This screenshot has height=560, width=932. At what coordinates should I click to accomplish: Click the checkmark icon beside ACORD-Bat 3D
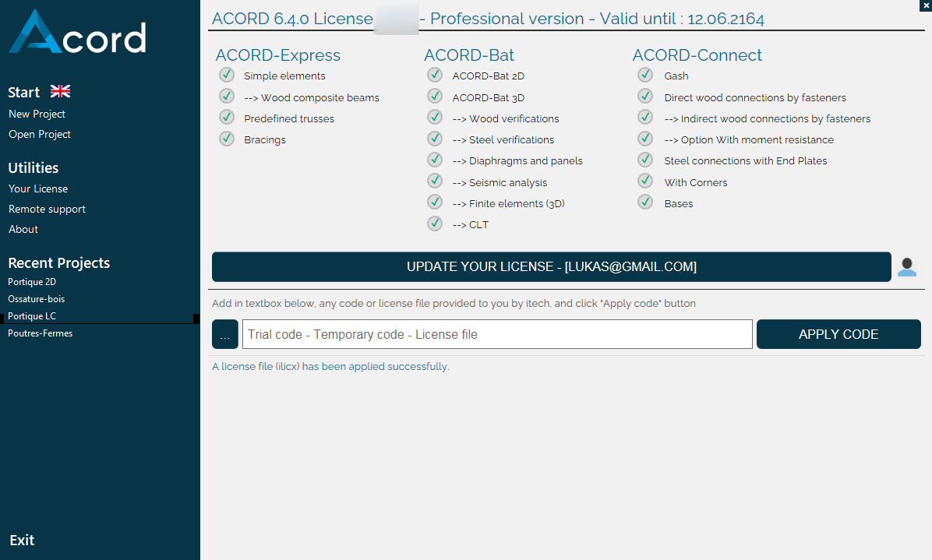(x=435, y=97)
